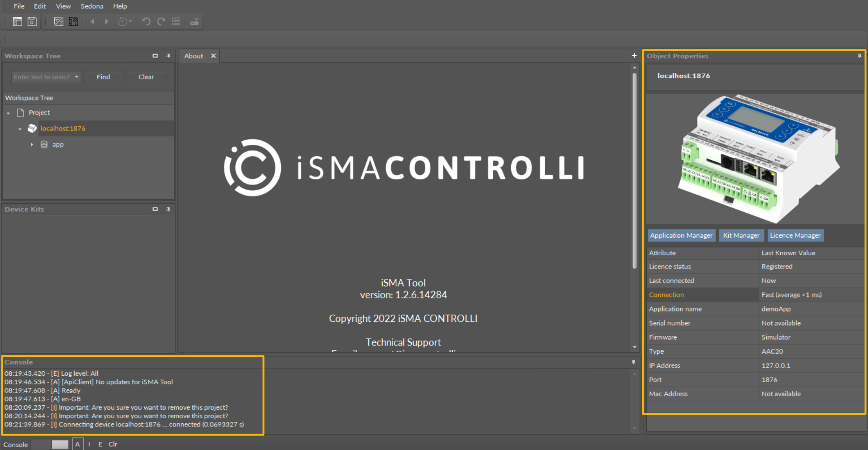The width and height of the screenshot is (868, 450).
Task: Click the Port 1876 value
Action: [x=769, y=380]
